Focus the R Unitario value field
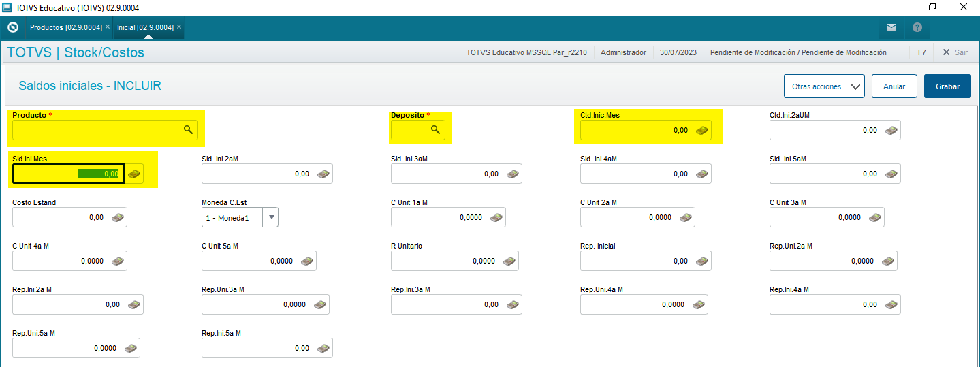Screen dimensions: 980x367 455,261
